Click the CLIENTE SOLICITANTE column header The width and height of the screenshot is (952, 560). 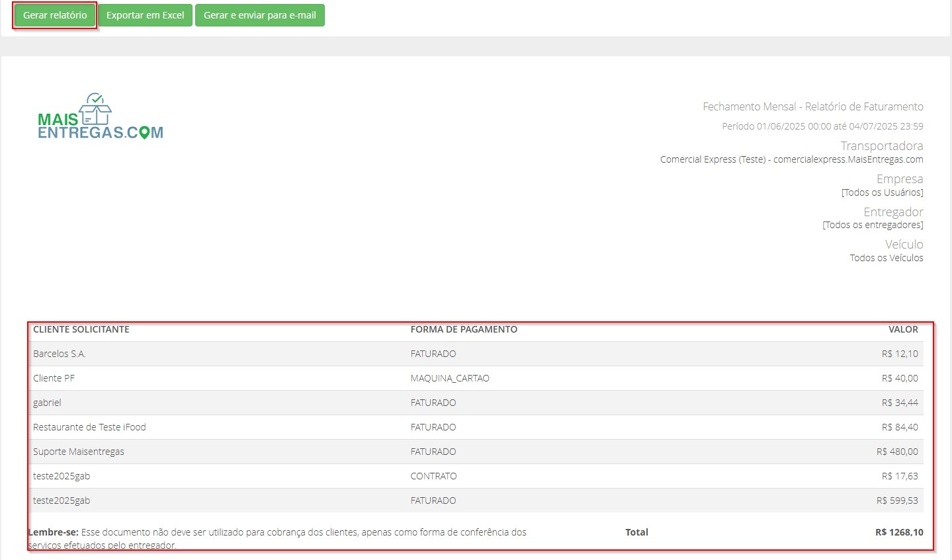coord(81,329)
